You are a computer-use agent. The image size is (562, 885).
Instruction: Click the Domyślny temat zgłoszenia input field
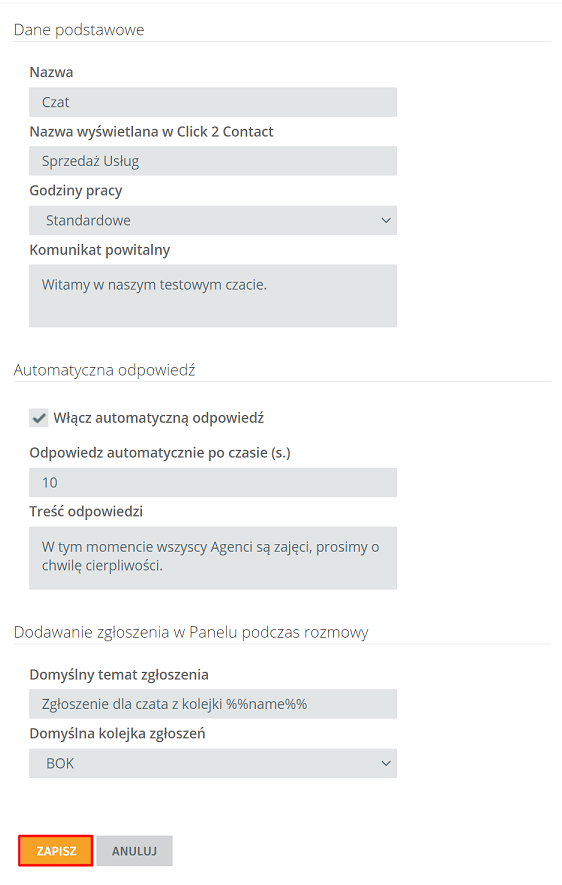tap(213, 704)
